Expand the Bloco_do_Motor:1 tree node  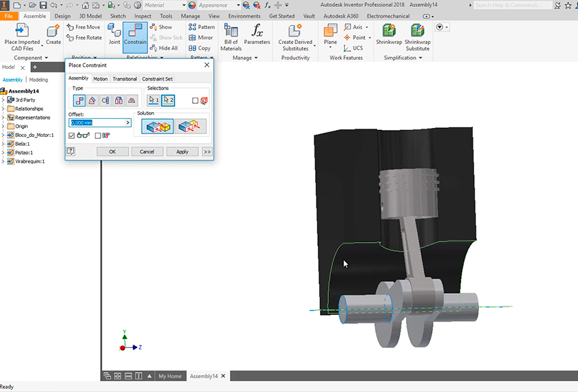pos(3,135)
